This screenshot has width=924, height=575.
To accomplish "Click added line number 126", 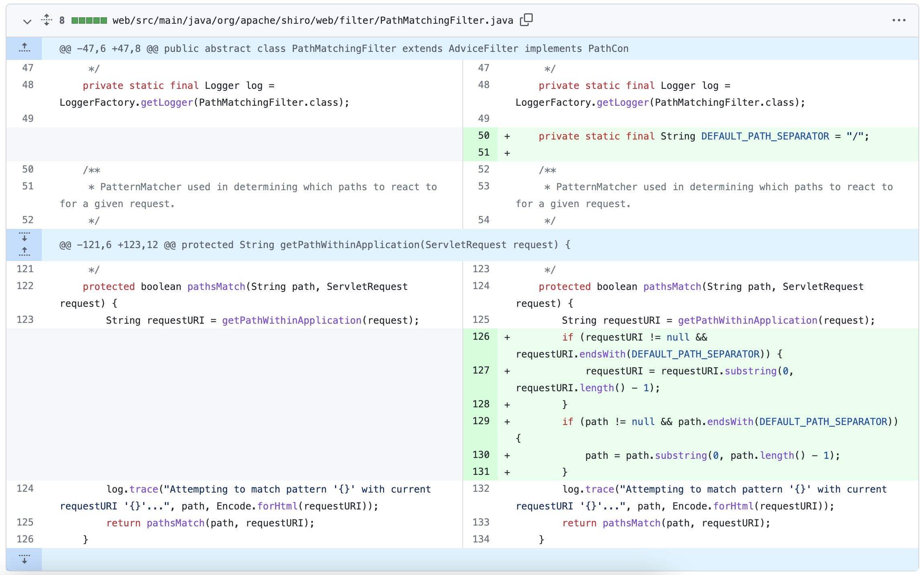I will point(480,337).
